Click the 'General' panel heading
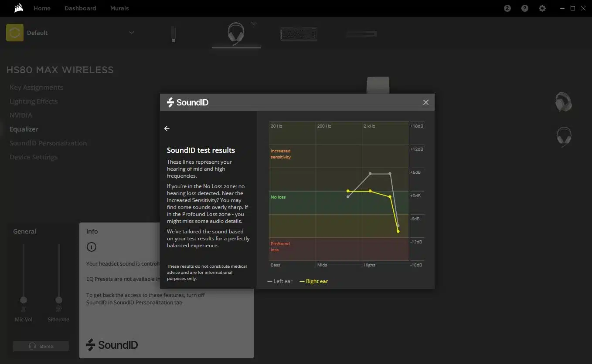 click(x=24, y=232)
